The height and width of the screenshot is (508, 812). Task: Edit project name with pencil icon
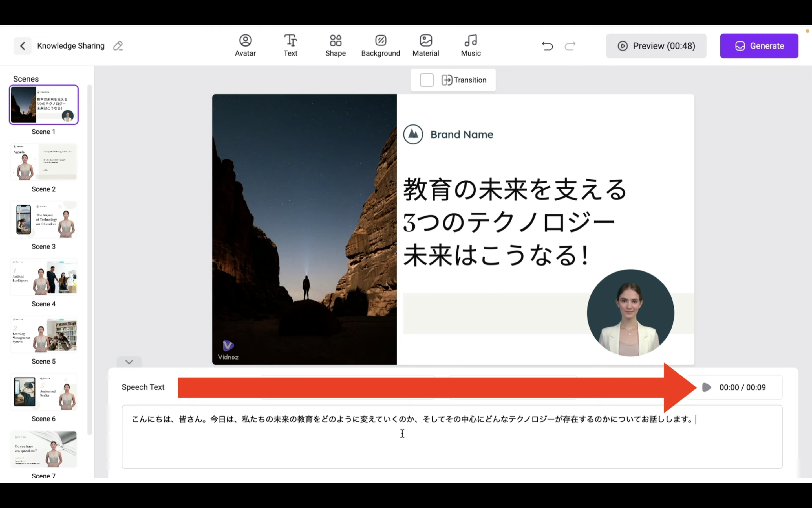pyautogui.click(x=118, y=46)
